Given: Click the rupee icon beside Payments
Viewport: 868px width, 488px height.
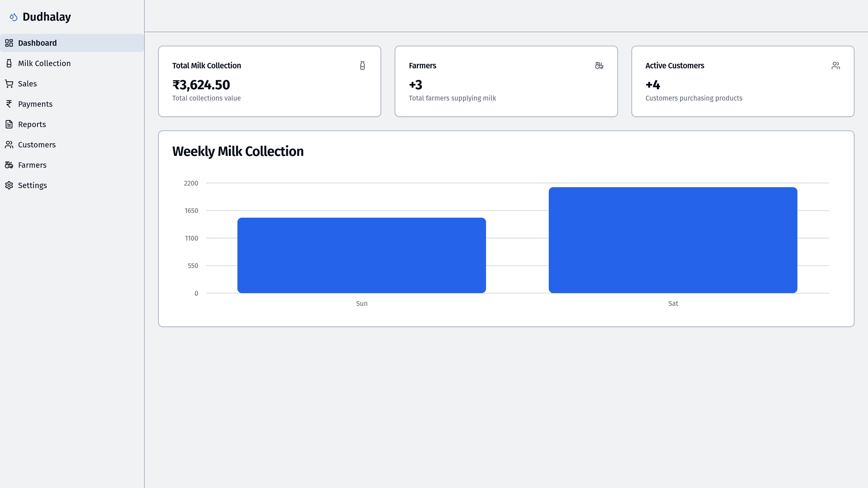Looking at the screenshot, I should [x=9, y=104].
